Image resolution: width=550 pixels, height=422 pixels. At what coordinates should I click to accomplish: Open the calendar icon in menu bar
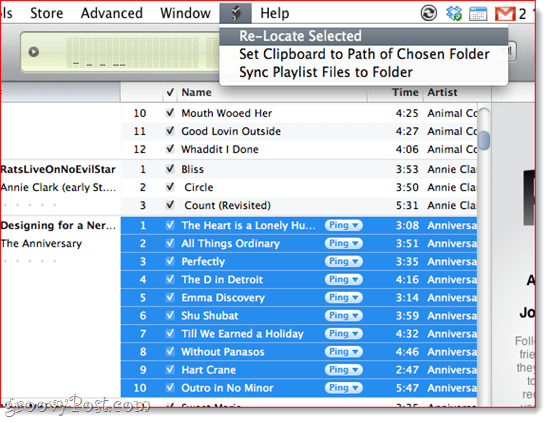pyautogui.click(x=478, y=14)
